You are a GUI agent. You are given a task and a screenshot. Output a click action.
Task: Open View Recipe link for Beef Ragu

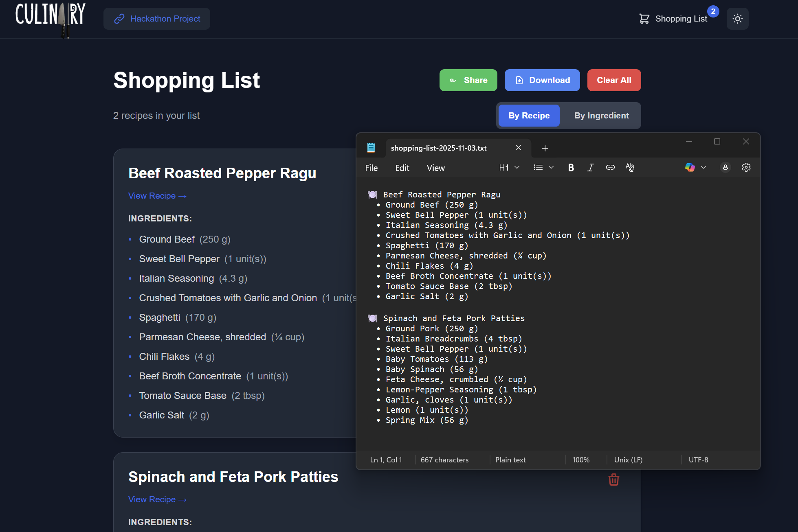[157, 196]
